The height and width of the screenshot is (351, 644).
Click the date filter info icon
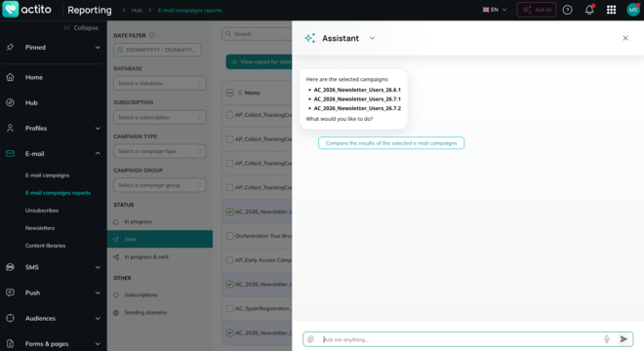pos(151,35)
